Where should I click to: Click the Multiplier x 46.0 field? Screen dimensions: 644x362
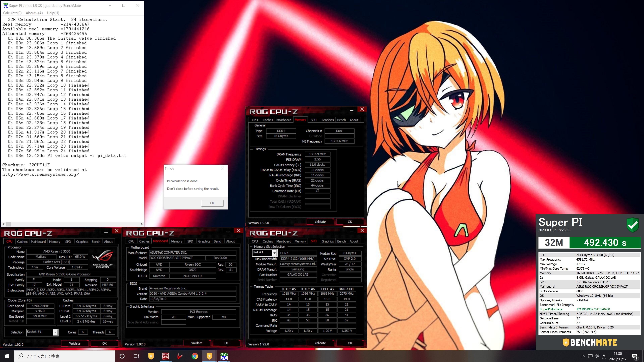[x=40, y=311]
